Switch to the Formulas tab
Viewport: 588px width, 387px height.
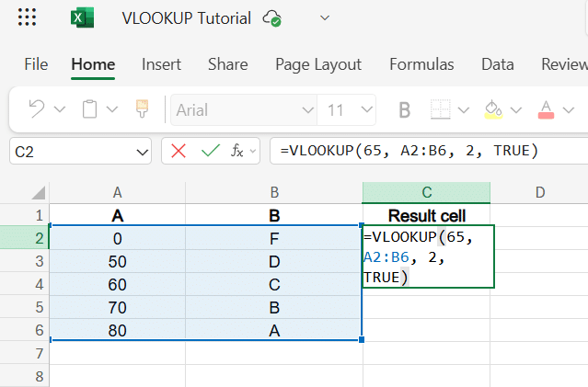[x=421, y=64]
